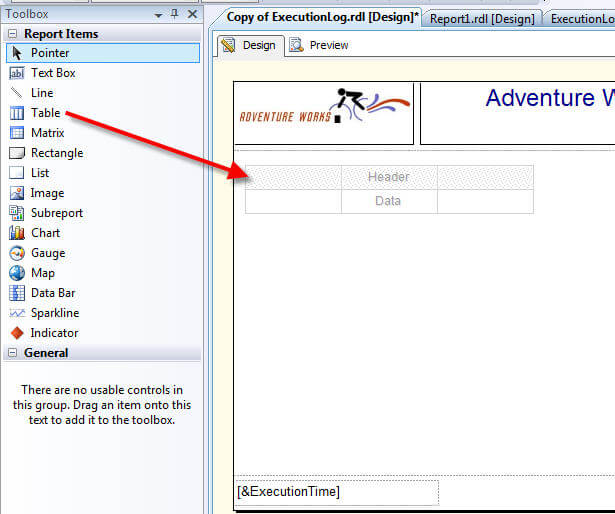This screenshot has width=615, height=514.
Task: Pick the Text Box item icon
Action: pos(16,73)
